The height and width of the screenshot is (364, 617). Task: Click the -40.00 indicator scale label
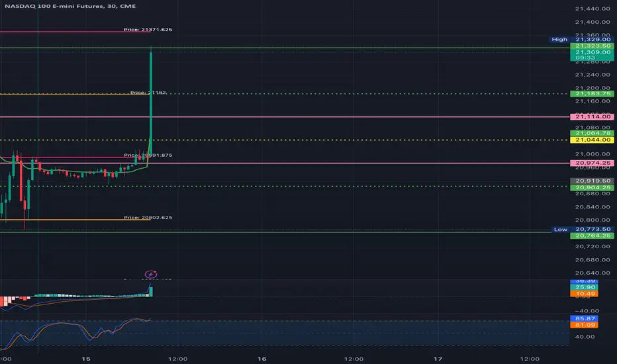click(x=587, y=311)
